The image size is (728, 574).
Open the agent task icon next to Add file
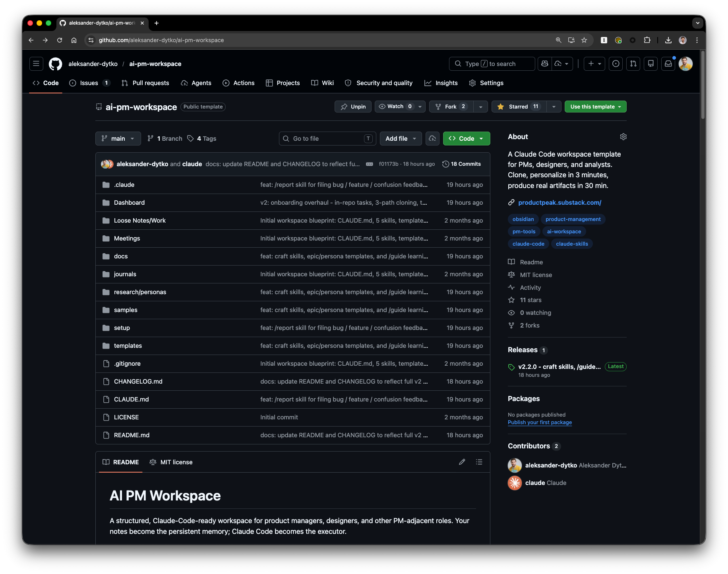[432, 138]
